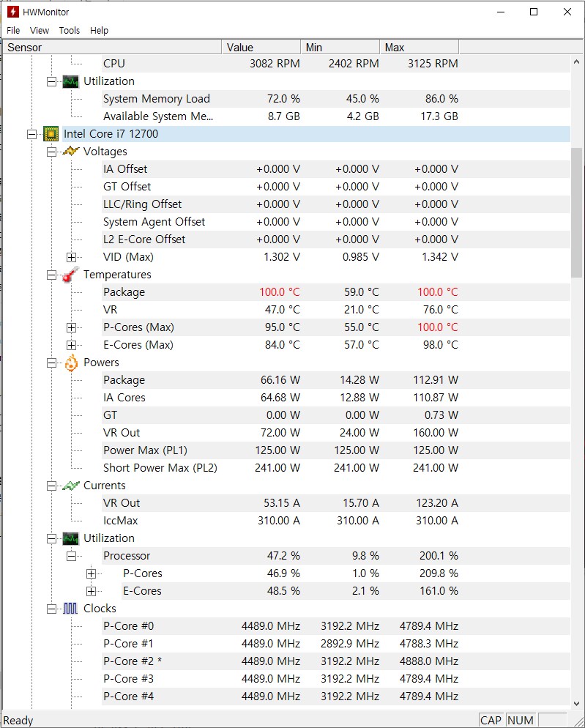This screenshot has width=585, height=728.
Task: Expand the VID (Max) row
Action: (x=71, y=257)
